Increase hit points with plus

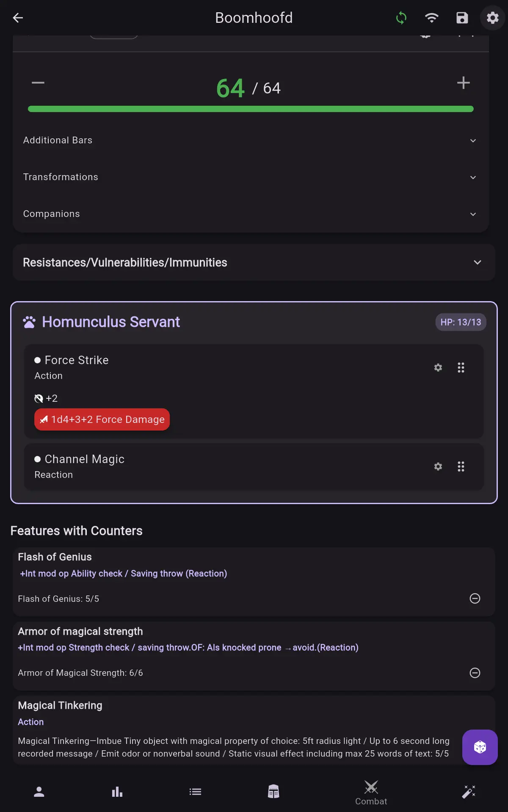(x=463, y=83)
